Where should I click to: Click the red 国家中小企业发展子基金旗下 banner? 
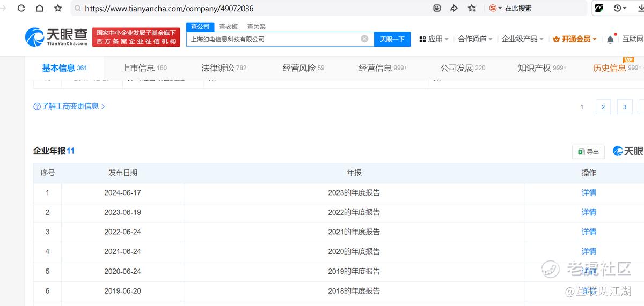pos(136,37)
